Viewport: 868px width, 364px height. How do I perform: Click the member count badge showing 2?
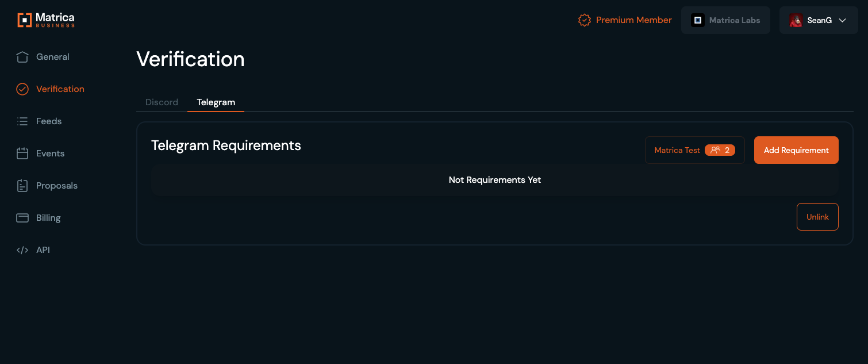tap(720, 150)
